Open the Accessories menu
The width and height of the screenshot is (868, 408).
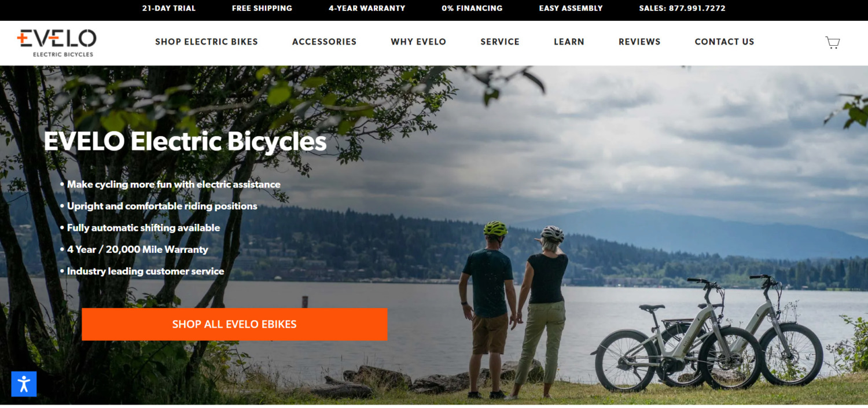(x=324, y=42)
